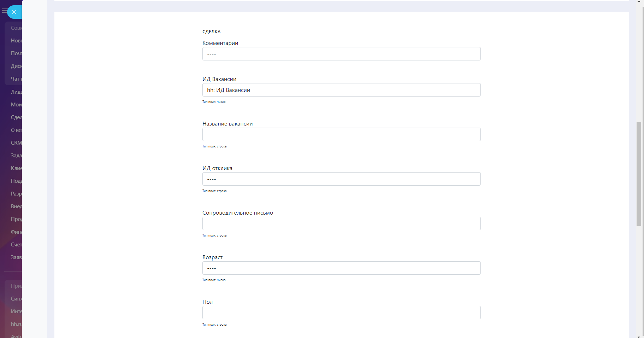
Task: Go to Диск in the sidebar
Action: 16,66
